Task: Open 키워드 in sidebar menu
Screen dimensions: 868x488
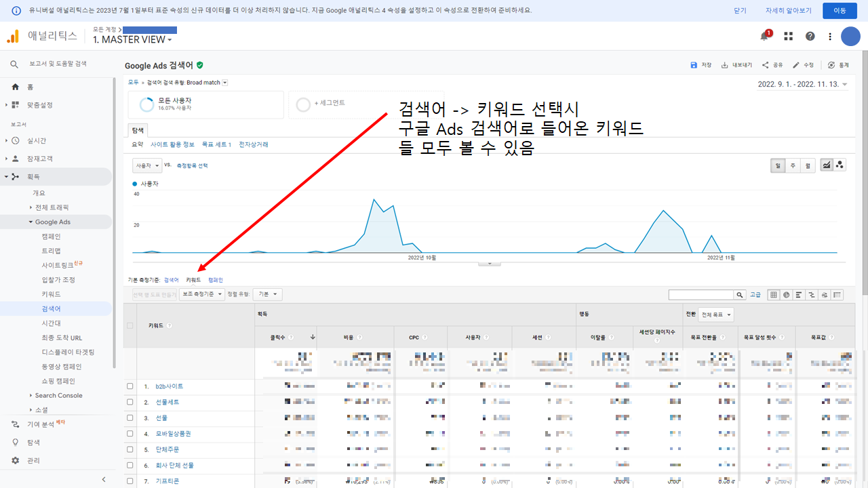Action: 51,294
